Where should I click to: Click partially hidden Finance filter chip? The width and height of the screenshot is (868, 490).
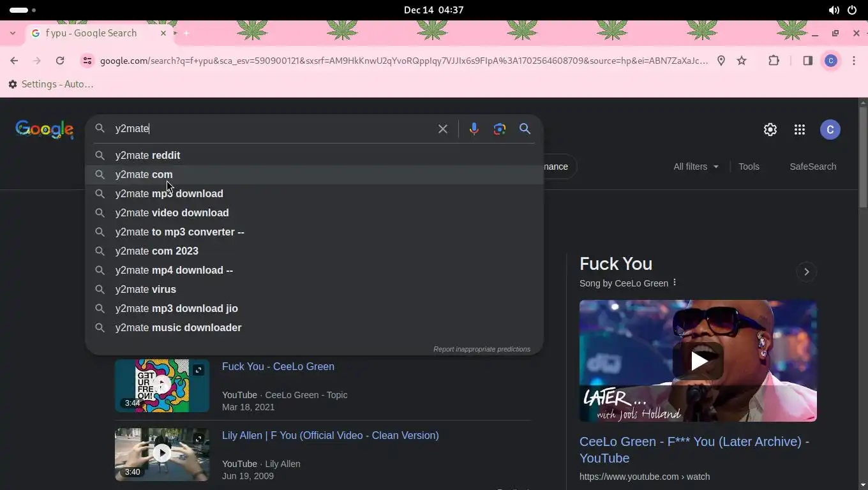[559, 167]
